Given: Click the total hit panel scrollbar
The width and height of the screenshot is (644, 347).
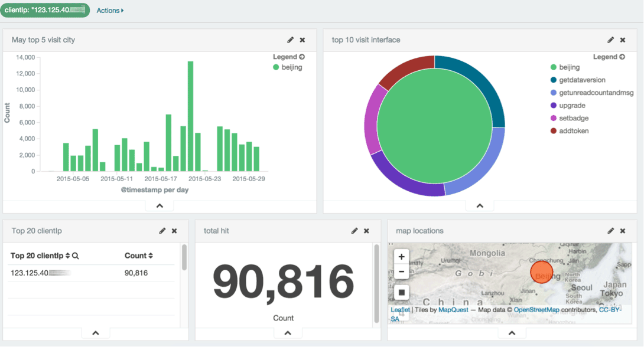Looking at the screenshot, I should [376, 284].
